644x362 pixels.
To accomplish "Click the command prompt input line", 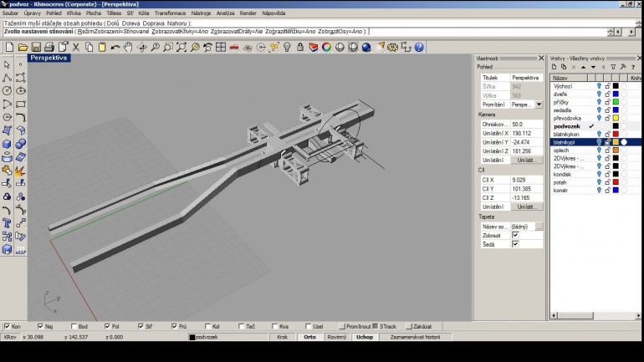I will [x=304, y=31].
